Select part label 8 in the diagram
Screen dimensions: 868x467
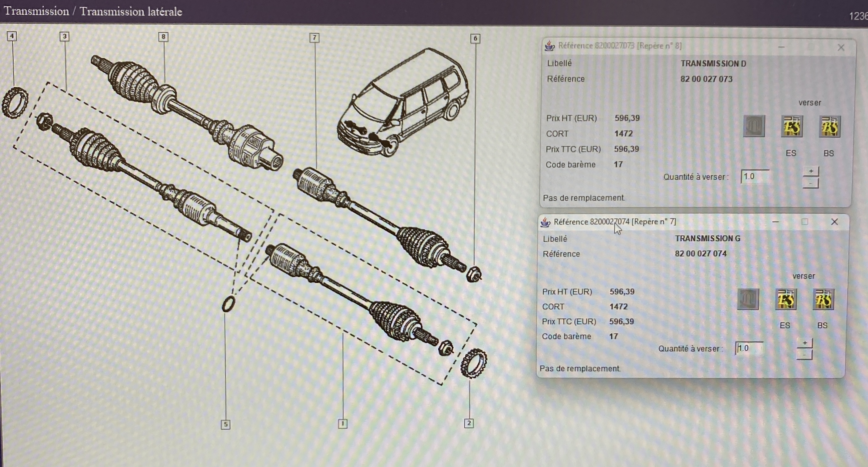[x=164, y=37]
